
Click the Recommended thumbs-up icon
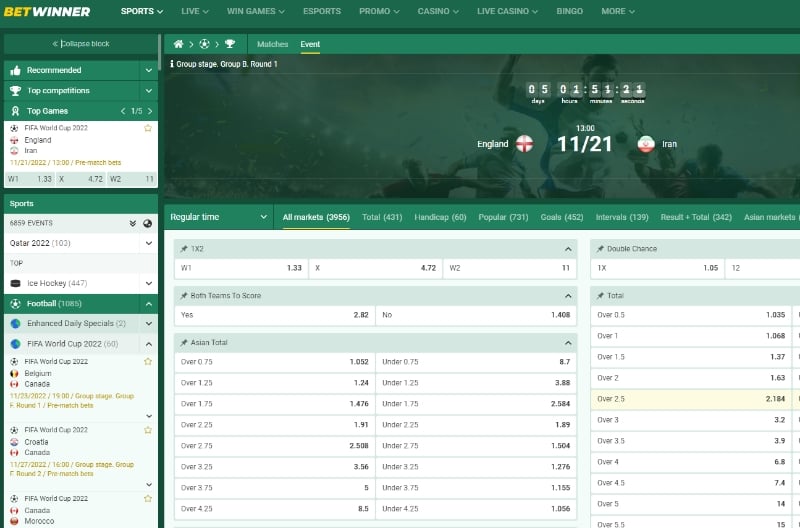[15, 70]
